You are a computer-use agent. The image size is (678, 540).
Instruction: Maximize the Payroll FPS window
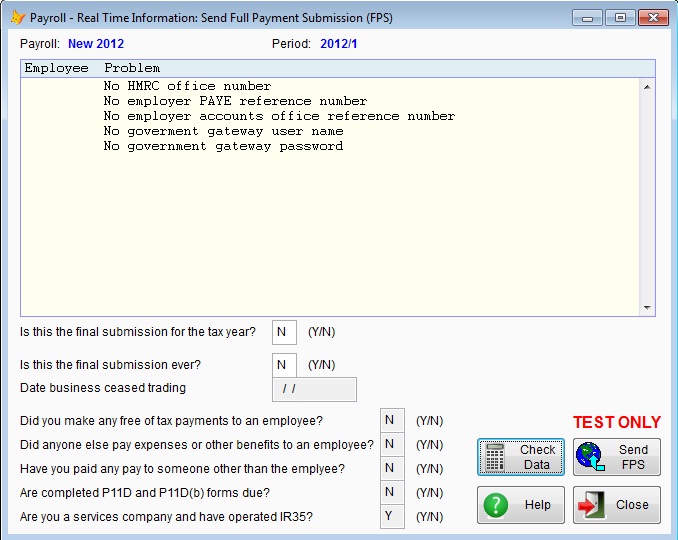click(x=620, y=18)
